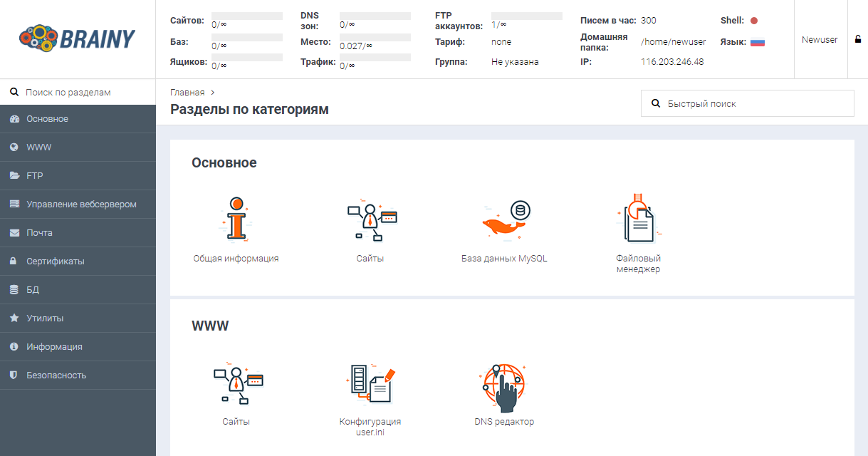
Task: Launch the Файловый менеджер icon
Action: tap(638, 221)
